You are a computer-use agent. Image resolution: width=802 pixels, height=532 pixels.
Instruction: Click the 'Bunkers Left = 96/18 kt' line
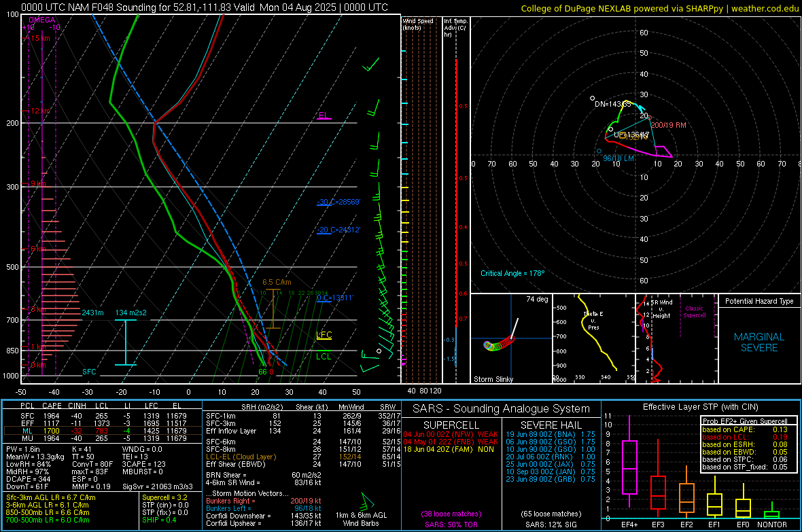264,508
